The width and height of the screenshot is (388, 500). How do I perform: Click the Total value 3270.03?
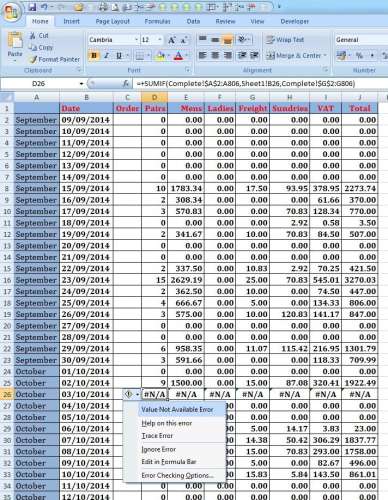(360, 280)
